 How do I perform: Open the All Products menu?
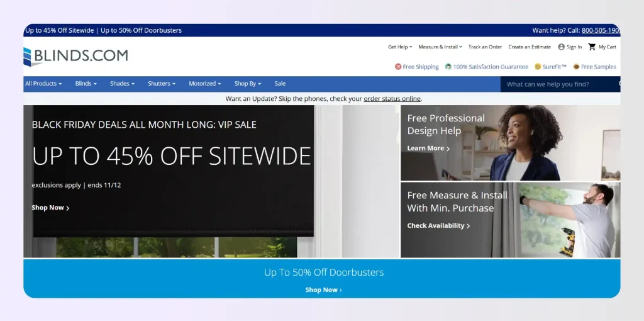(x=43, y=84)
